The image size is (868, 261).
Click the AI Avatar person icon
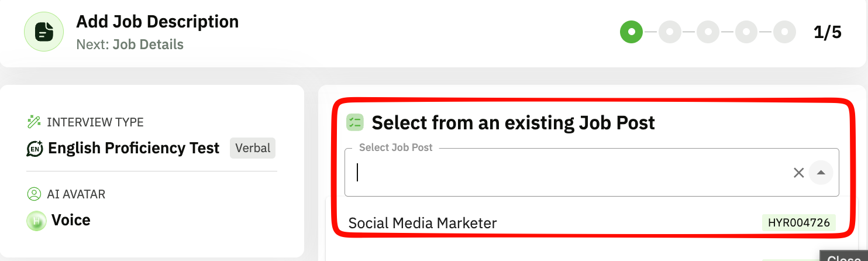(34, 194)
